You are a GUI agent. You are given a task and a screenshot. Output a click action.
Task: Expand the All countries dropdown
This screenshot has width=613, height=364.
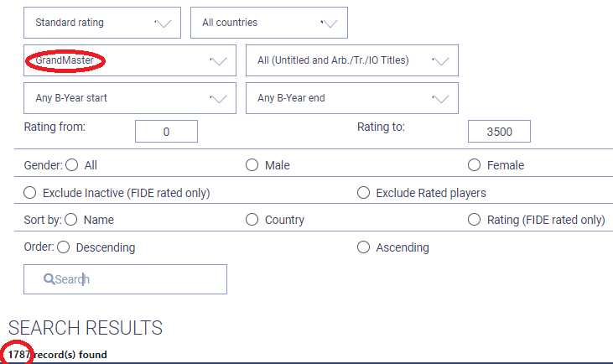tap(268, 23)
